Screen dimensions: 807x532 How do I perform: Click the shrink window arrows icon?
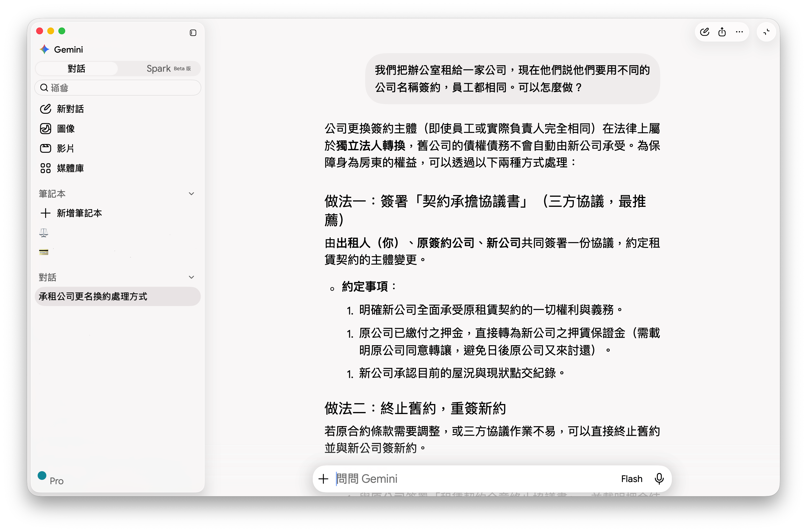(766, 32)
